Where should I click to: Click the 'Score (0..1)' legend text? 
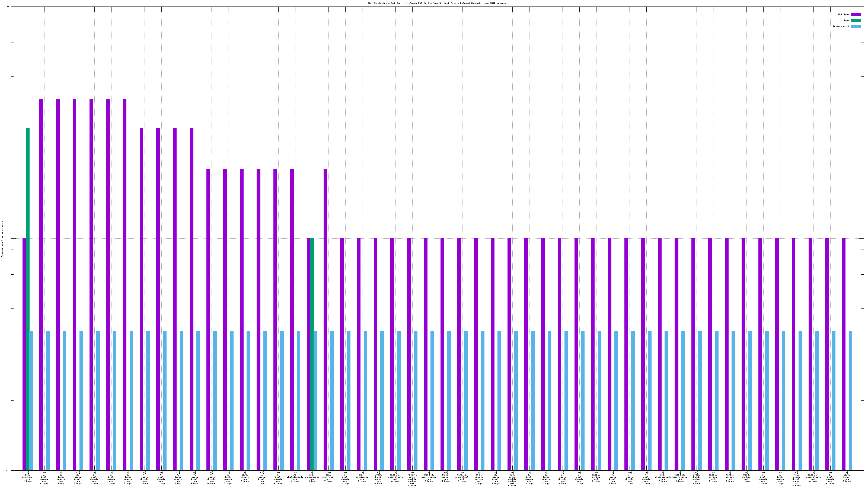[x=841, y=26]
